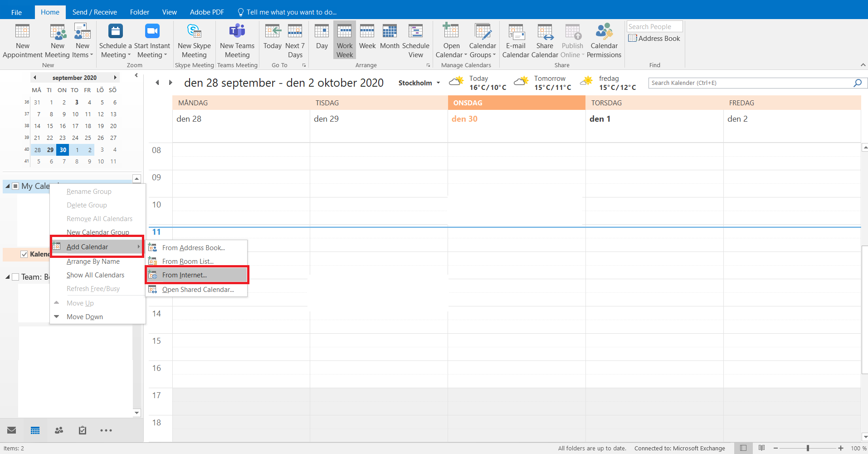Open the Mail icon in navigation bar
Screen dimensions: 868x454
point(12,430)
